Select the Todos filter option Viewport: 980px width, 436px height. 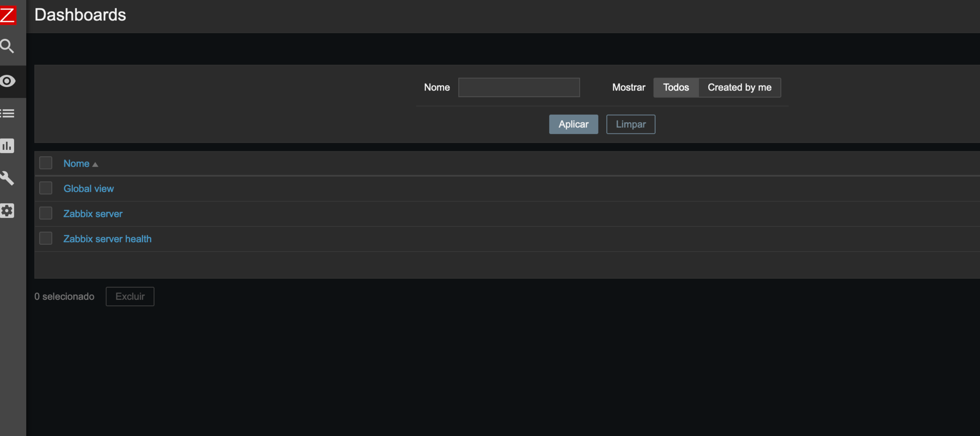point(676,87)
